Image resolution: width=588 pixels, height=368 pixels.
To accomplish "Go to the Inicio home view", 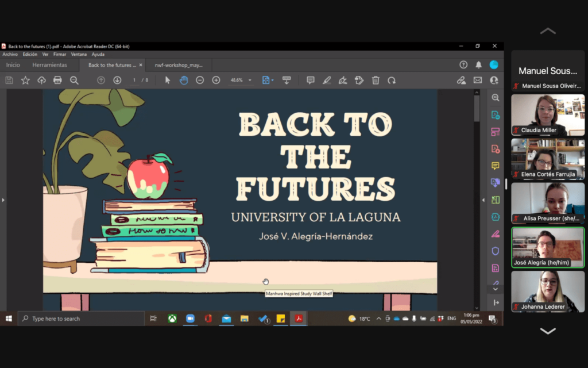I will [13, 65].
